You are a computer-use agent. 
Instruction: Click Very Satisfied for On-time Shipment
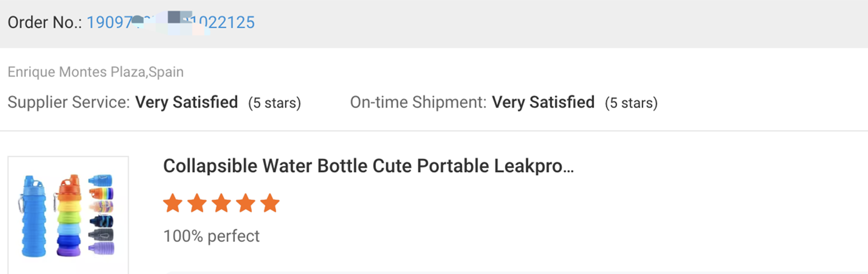coord(543,102)
